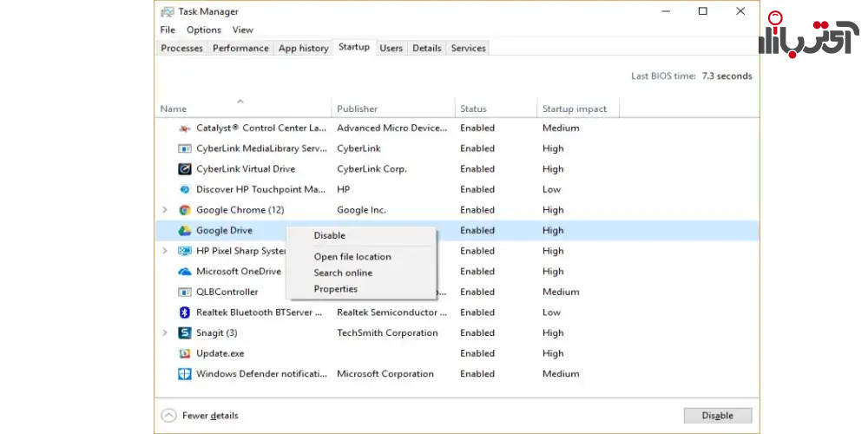Switch to the App history tab
Screen dimensions: 868x434
(x=303, y=48)
